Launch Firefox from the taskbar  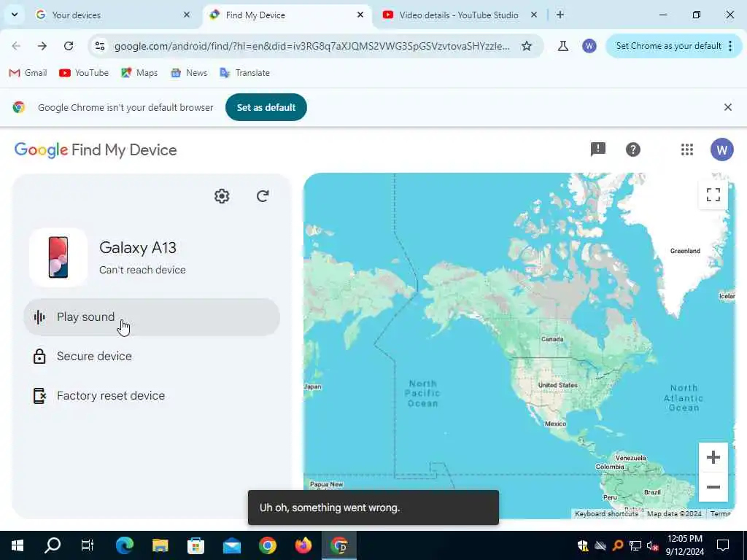click(x=303, y=545)
